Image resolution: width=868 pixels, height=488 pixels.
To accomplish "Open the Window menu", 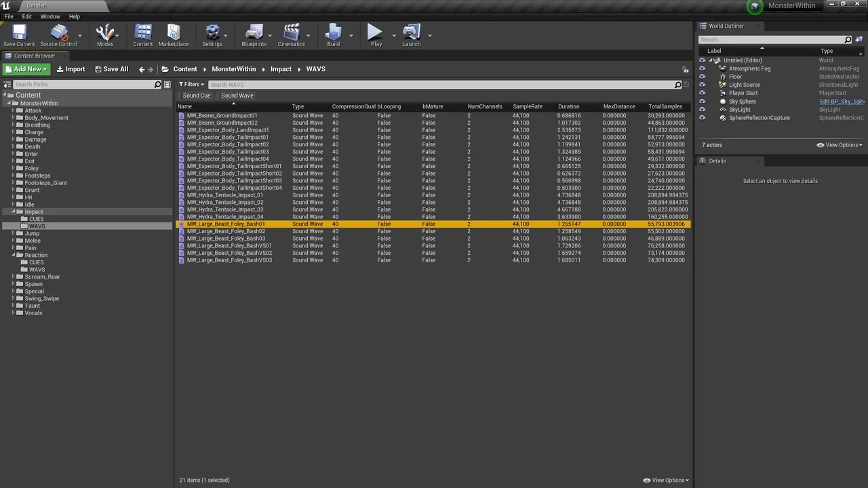I will click(50, 16).
